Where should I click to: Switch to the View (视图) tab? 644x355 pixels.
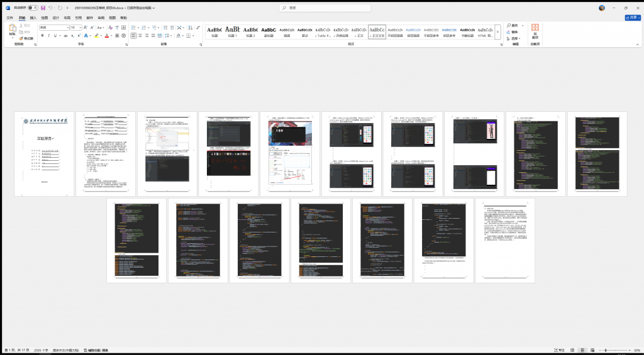tap(112, 18)
